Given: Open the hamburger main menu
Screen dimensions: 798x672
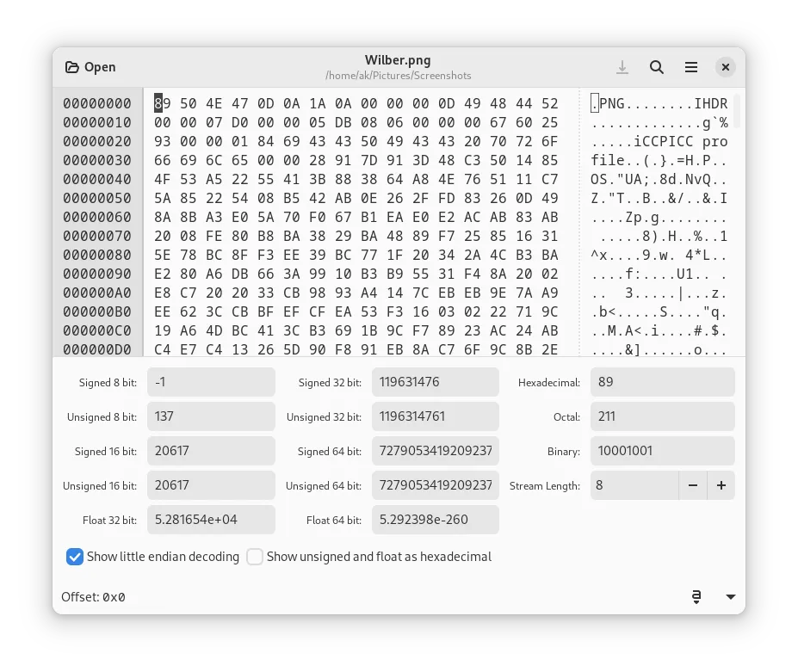Looking at the screenshot, I should (x=691, y=67).
